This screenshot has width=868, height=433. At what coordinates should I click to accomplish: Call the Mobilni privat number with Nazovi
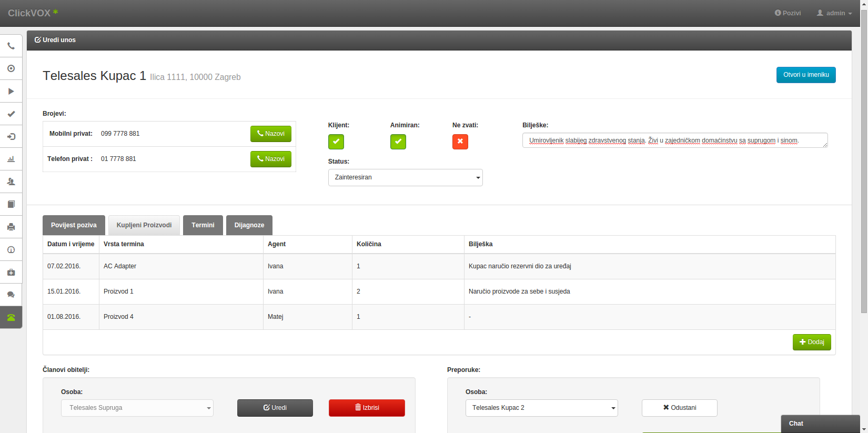click(270, 134)
